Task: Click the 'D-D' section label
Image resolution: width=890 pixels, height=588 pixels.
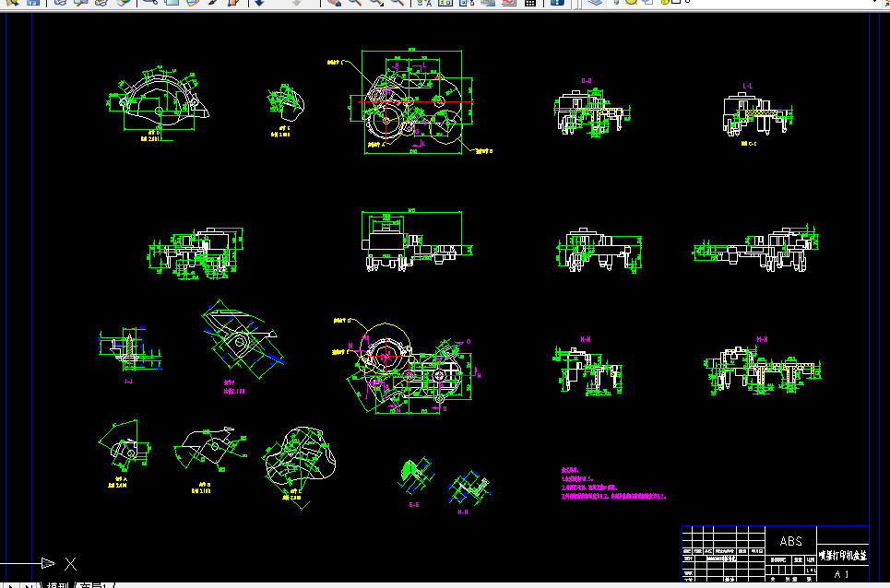Action: click(587, 81)
